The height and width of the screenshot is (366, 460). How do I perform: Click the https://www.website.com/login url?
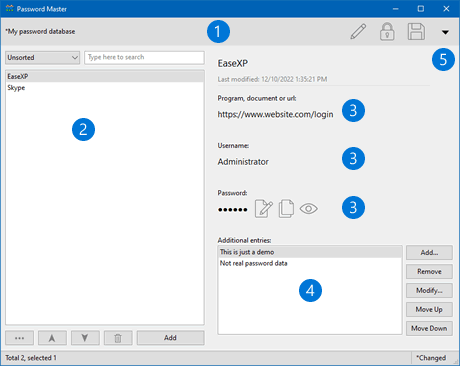[x=275, y=114]
